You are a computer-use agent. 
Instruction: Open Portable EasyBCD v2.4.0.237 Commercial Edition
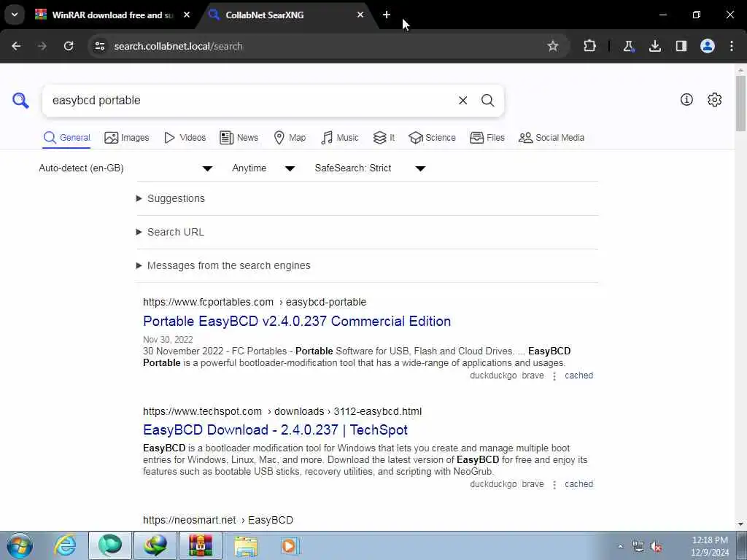(297, 321)
